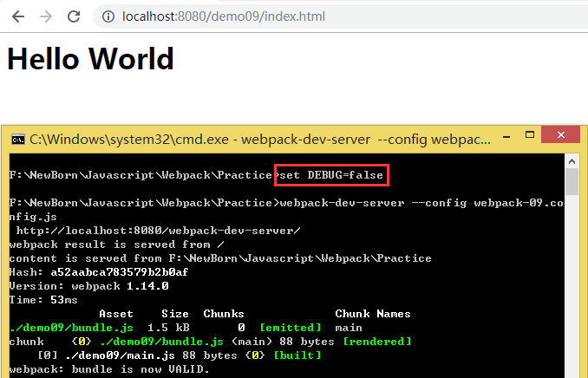Minimize the cmd.exe window
This screenshot has height=378, width=588.
click(506, 136)
